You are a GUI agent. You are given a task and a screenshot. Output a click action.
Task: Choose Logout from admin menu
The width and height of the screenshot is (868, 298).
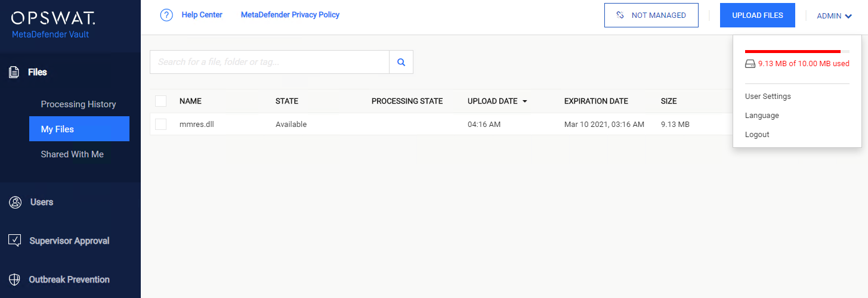pyautogui.click(x=757, y=135)
